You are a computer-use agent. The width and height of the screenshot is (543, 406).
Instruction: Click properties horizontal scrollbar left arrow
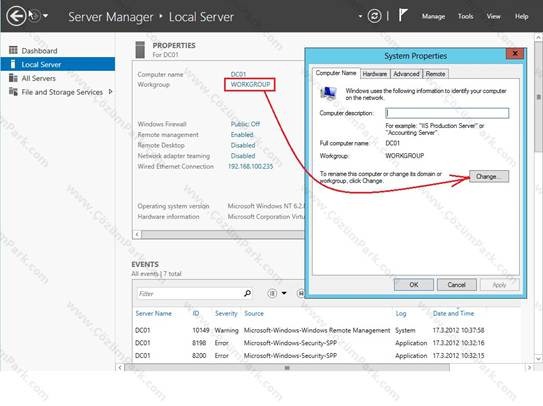click(137, 235)
